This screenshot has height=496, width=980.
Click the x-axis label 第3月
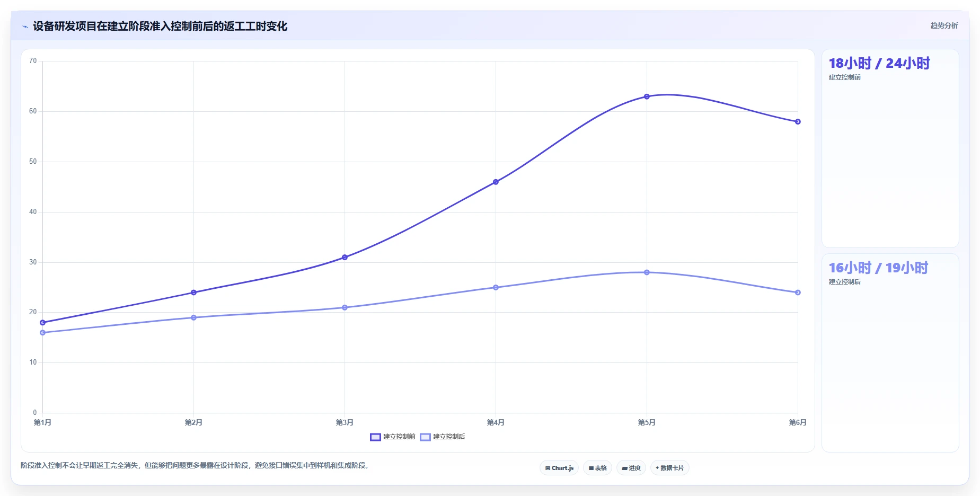[345, 422]
